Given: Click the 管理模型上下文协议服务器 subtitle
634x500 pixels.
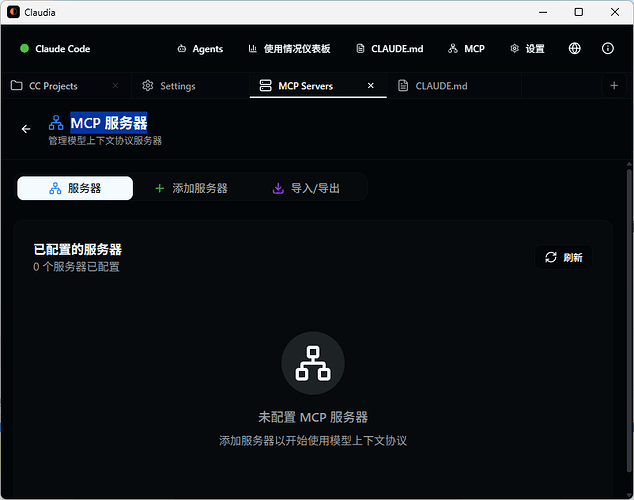Looking at the screenshot, I should point(105,141).
